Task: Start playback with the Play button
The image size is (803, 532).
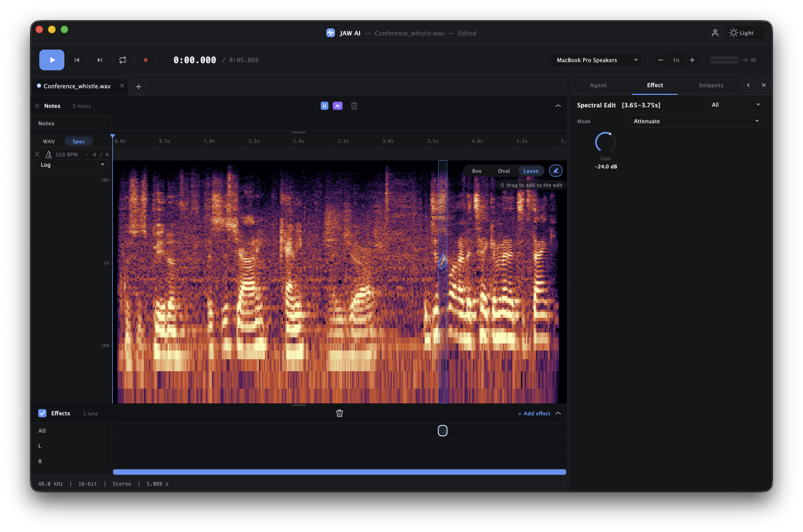Action: [52, 60]
